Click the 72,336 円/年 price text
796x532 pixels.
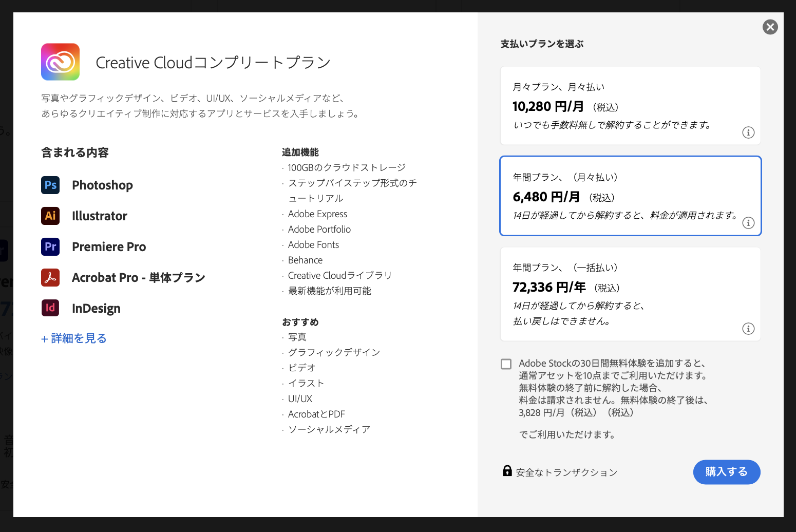(549, 288)
